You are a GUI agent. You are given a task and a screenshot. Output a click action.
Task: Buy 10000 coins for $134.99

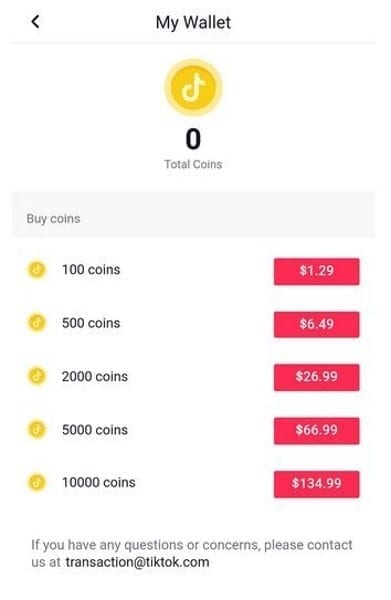(316, 484)
